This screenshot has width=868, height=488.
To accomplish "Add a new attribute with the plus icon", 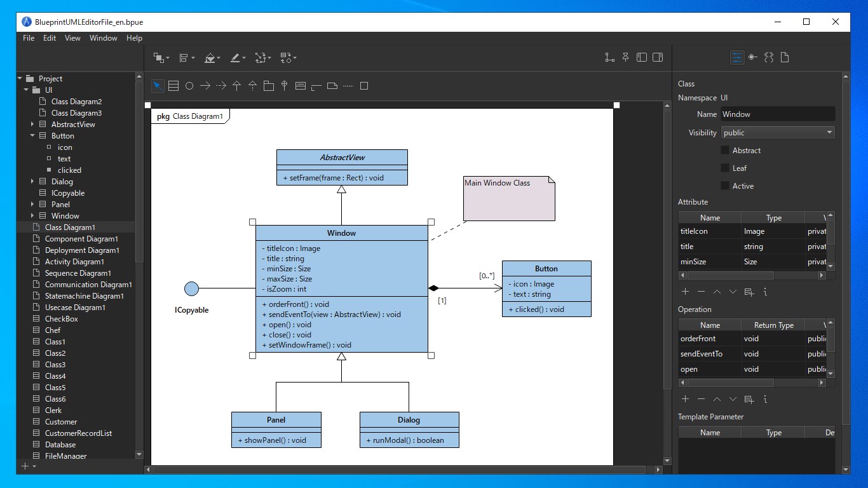I will click(685, 291).
